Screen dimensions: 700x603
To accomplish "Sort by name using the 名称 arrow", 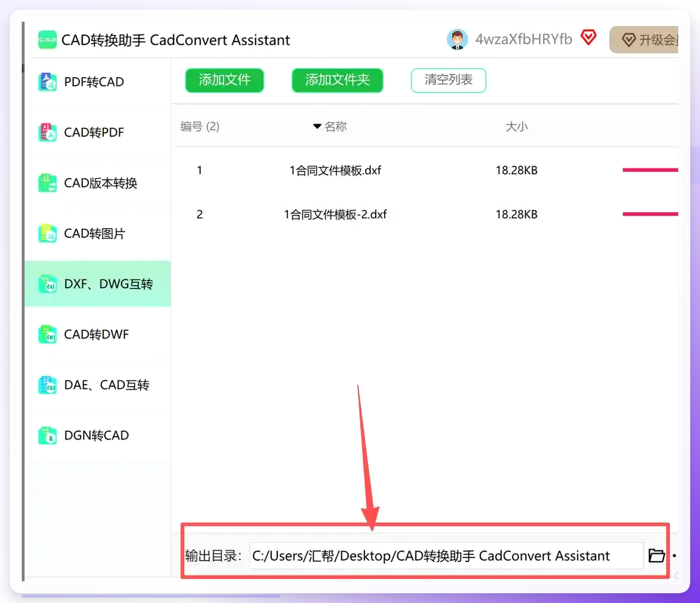I will 317,126.
